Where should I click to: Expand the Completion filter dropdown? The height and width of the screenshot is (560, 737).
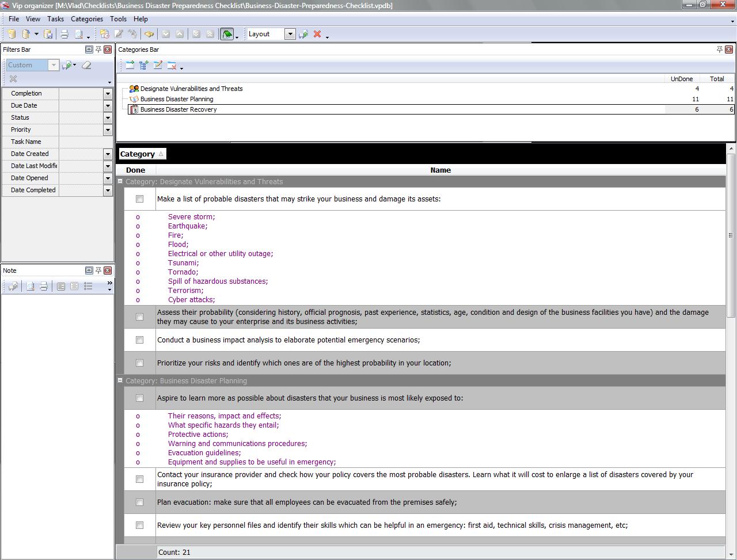point(108,93)
